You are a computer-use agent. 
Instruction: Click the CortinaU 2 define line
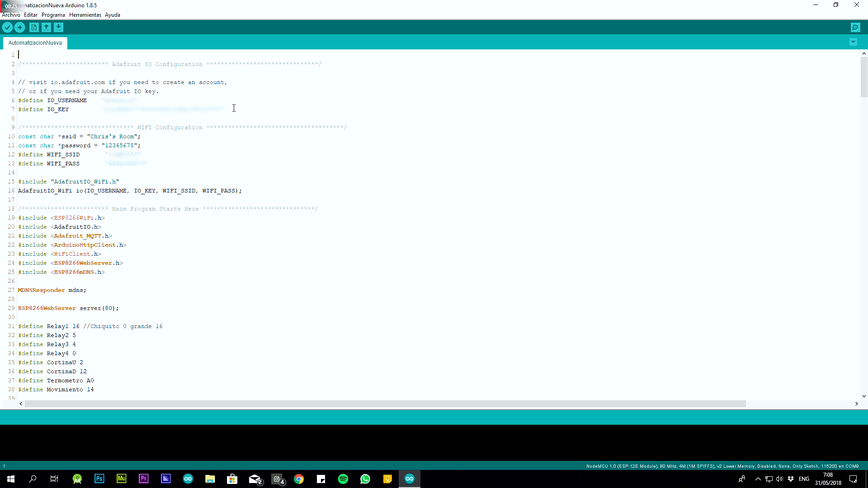coord(51,362)
